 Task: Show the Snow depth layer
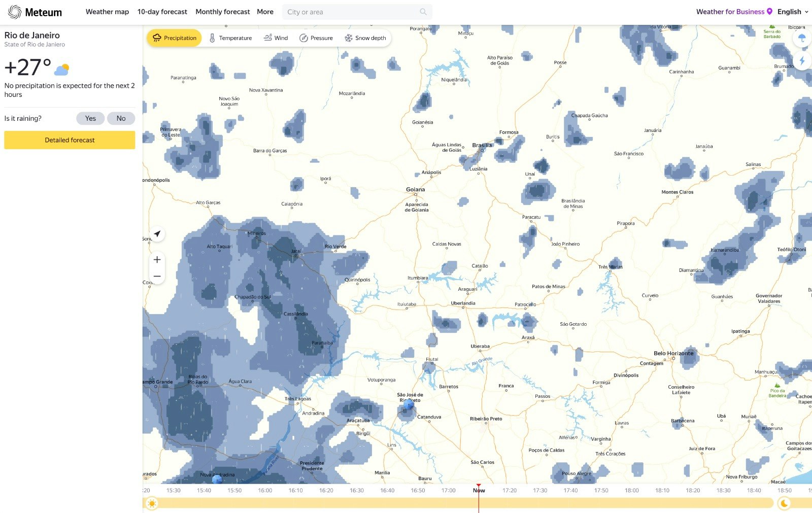tap(365, 38)
